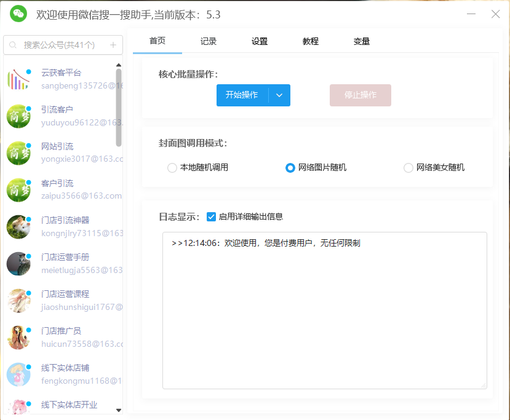
Task: Click the search magnifier icon in the sidebar
Action: tap(13, 45)
